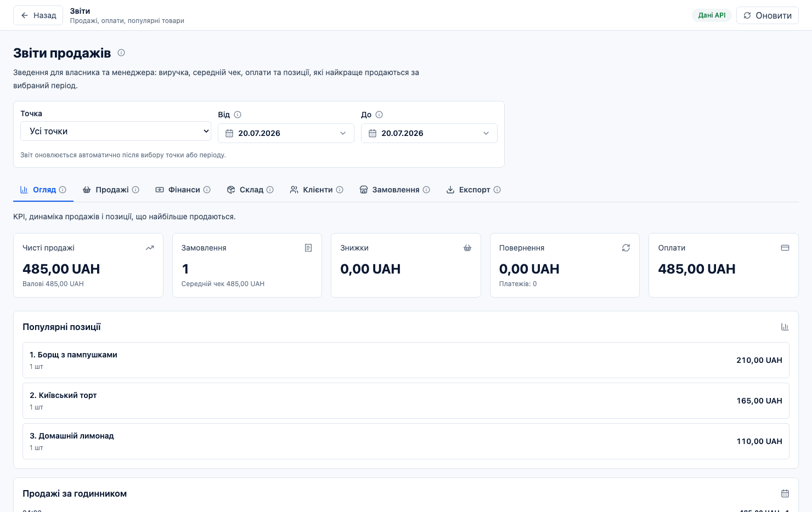Screen dimensions: 812x512
Task: Click the calendar icon in the Від date field
Action: point(229,133)
